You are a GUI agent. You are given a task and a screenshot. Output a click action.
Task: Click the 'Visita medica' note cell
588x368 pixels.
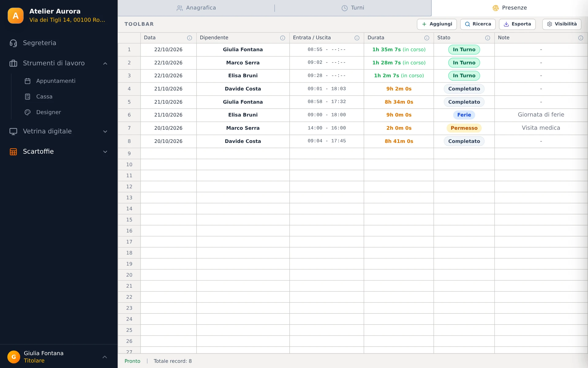click(x=541, y=128)
